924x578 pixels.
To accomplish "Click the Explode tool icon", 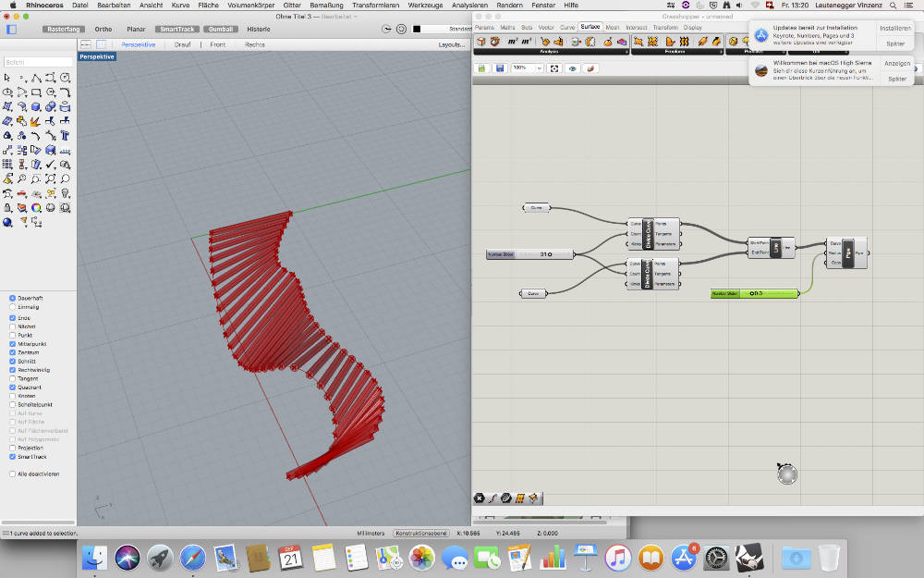I will 36,121.
